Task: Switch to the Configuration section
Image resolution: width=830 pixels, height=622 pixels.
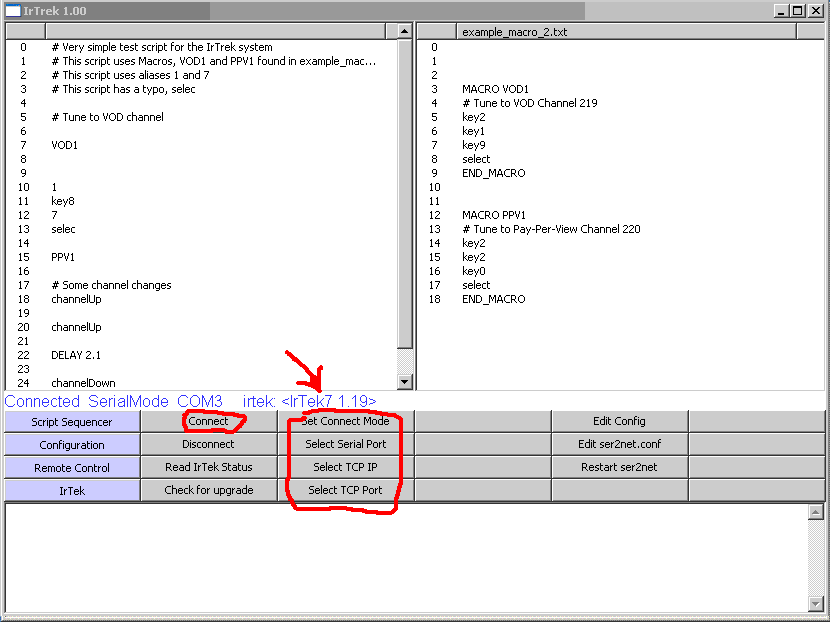Action: 72,445
